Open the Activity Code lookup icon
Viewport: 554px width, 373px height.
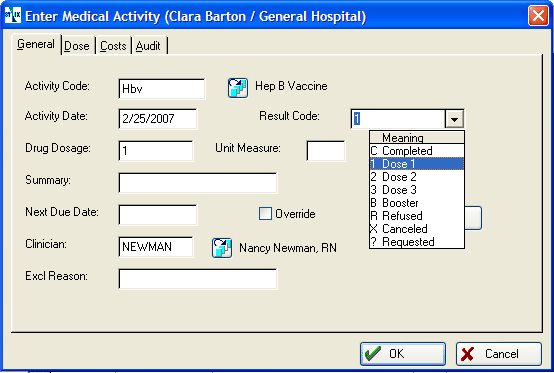coord(238,88)
